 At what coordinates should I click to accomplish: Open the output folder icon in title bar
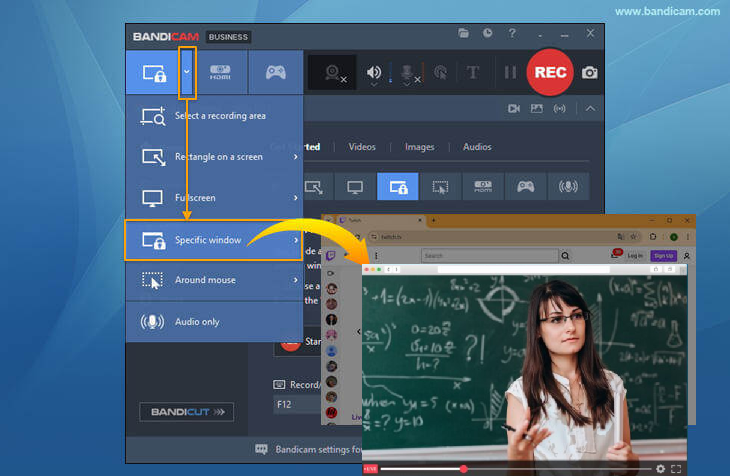pos(463,34)
